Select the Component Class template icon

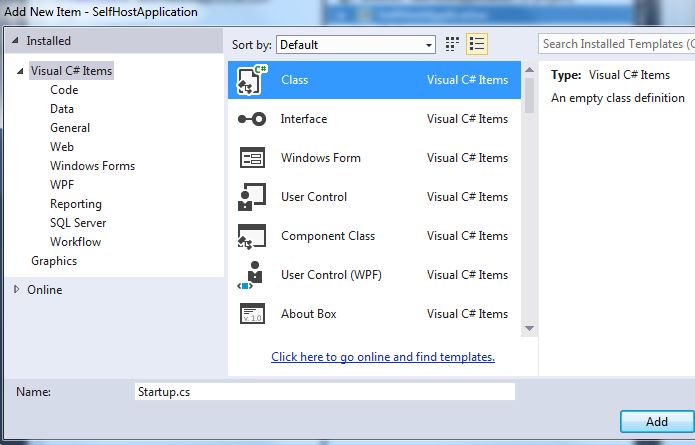[x=252, y=236]
